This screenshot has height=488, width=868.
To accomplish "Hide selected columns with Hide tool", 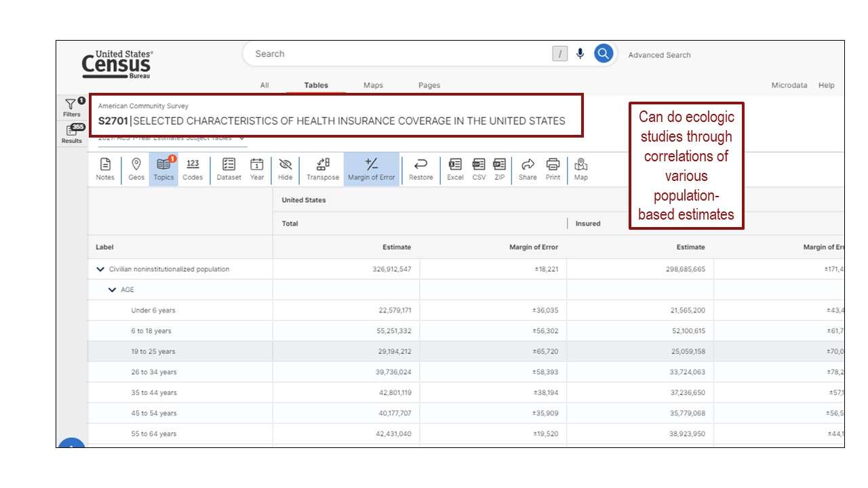I will coord(285,168).
